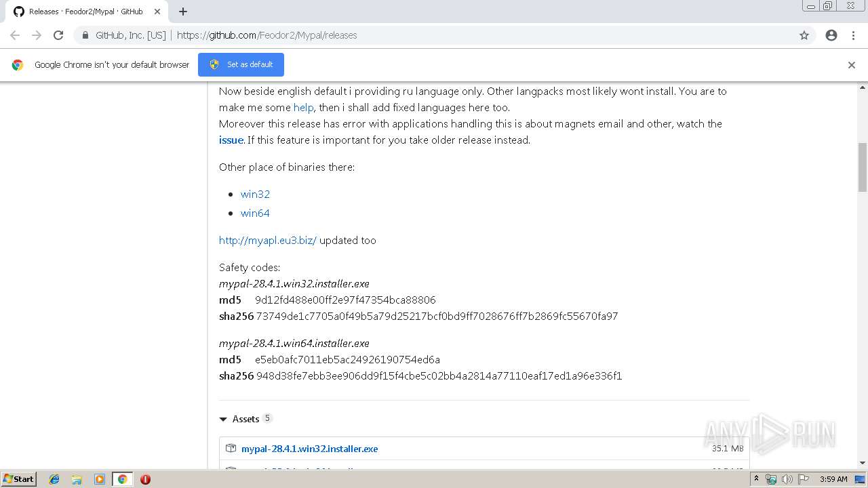Image resolution: width=868 pixels, height=488 pixels.
Task: Open Windows Media Player from taskbar
Action: click(100, 479)
